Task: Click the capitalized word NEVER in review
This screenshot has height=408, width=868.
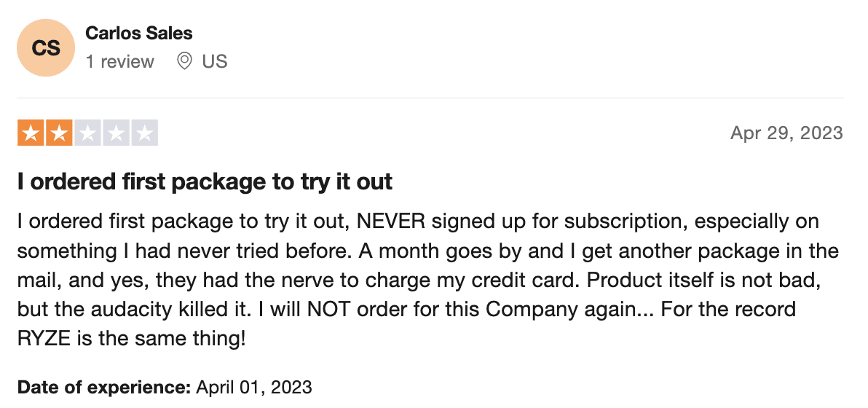Action: (391, 221)
